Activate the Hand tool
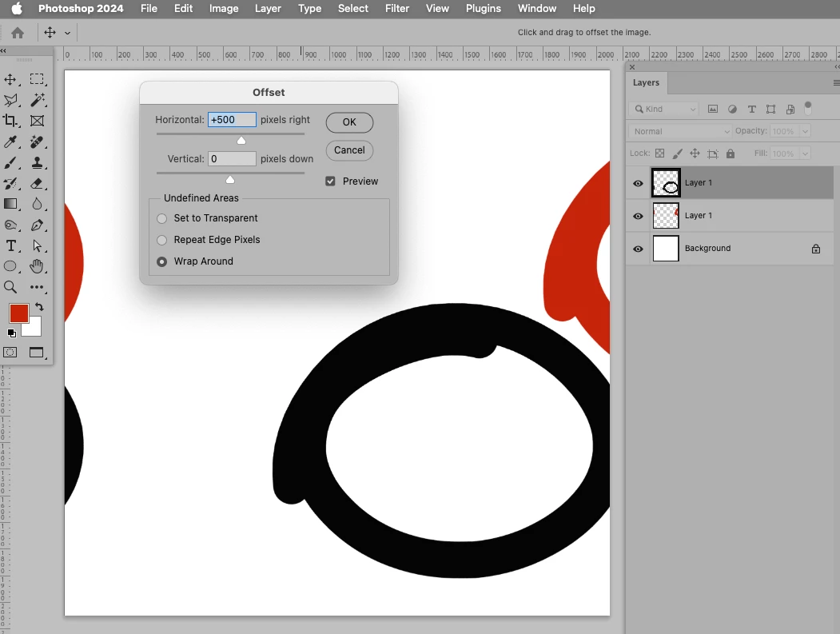Screen dimensions: 840x634 [37, 265]
